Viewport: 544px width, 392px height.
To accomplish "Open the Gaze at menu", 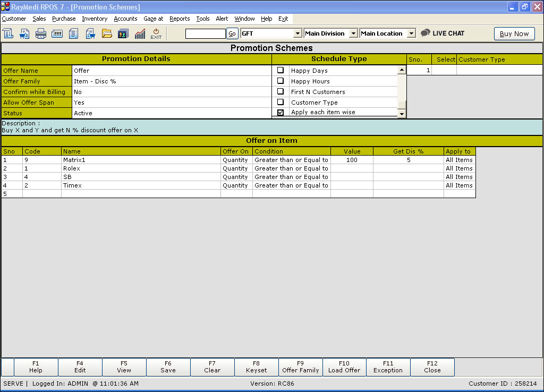I will (154, 19).
